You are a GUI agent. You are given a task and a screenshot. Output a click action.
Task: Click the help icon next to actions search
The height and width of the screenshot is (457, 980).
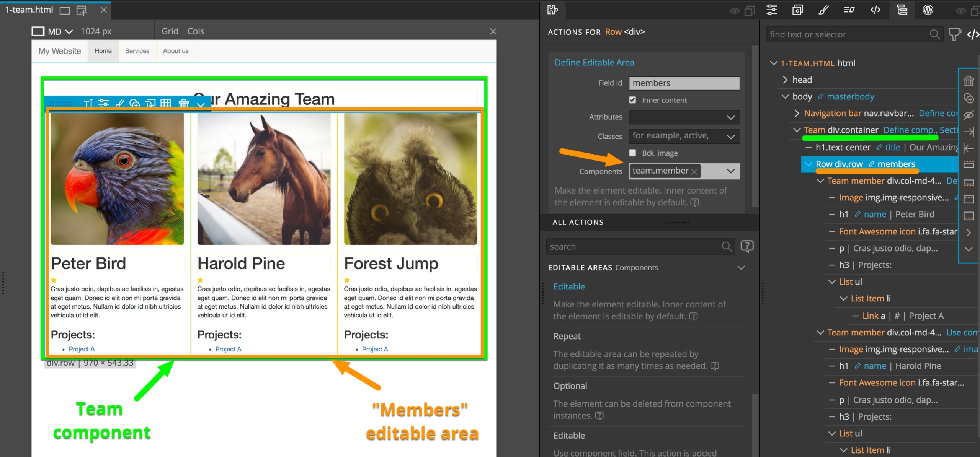[x=747, y=246]
